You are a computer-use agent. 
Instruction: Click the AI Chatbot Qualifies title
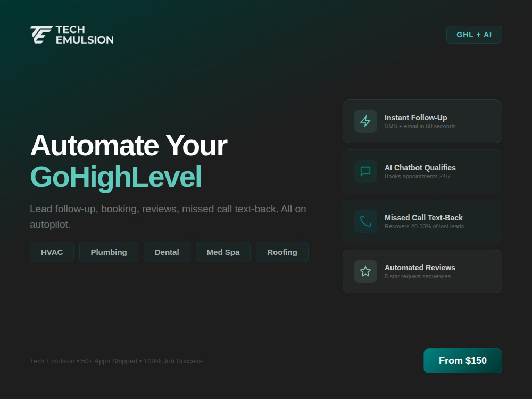pyautogui.click(x=420, y=168)
